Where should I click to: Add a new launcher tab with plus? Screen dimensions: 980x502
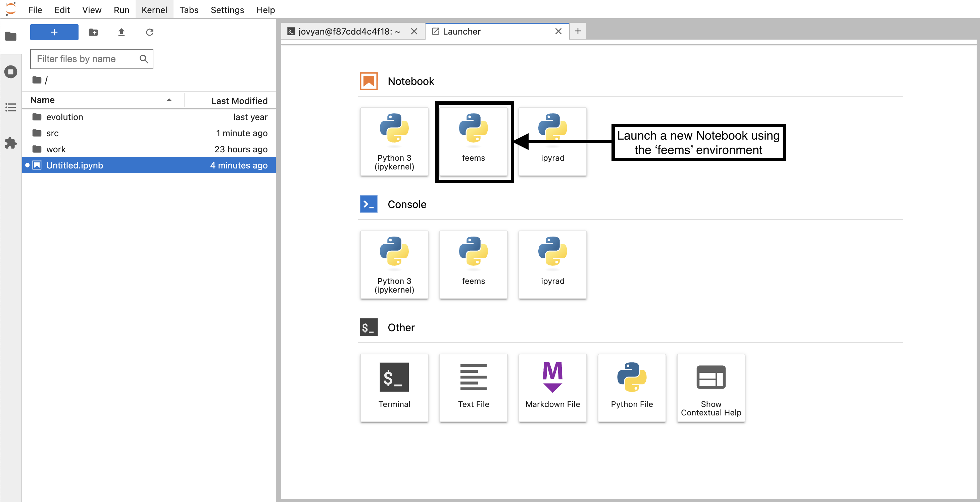[x=578, y=31]
